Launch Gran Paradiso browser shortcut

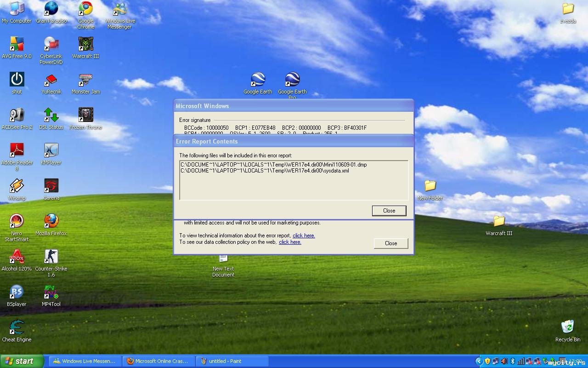tap(51, 12)
